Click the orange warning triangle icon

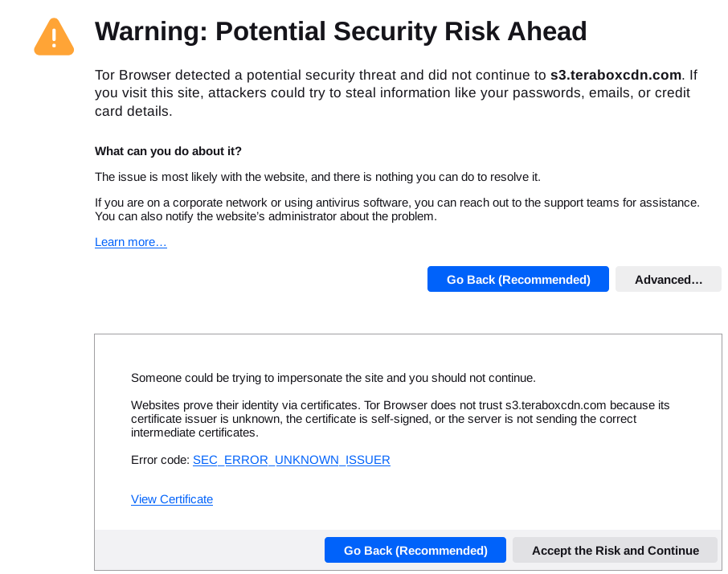point(54,37)
